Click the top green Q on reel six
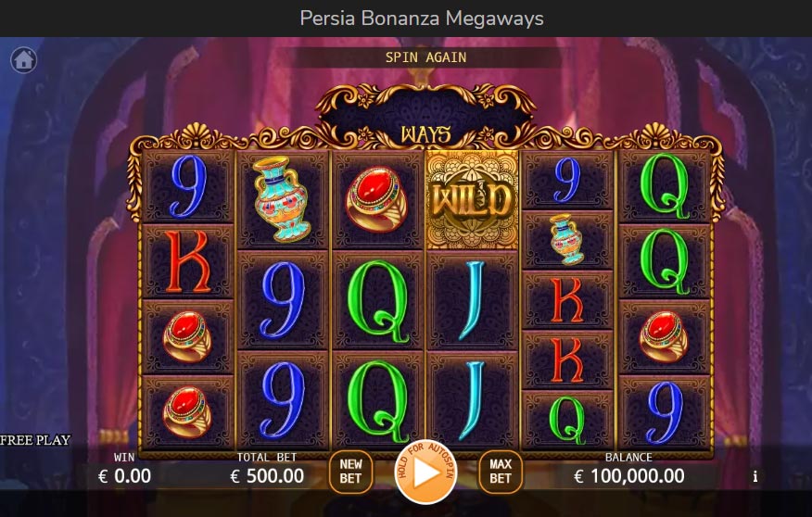 (665, 186)
